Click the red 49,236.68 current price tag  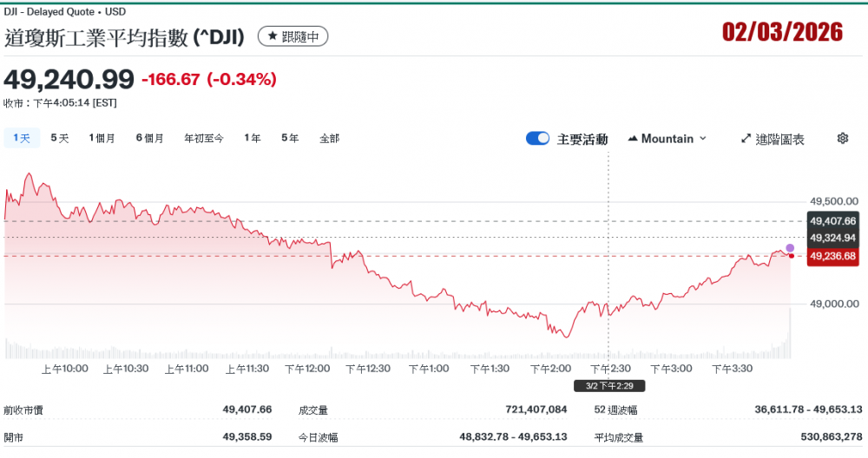tap(833, 256)
